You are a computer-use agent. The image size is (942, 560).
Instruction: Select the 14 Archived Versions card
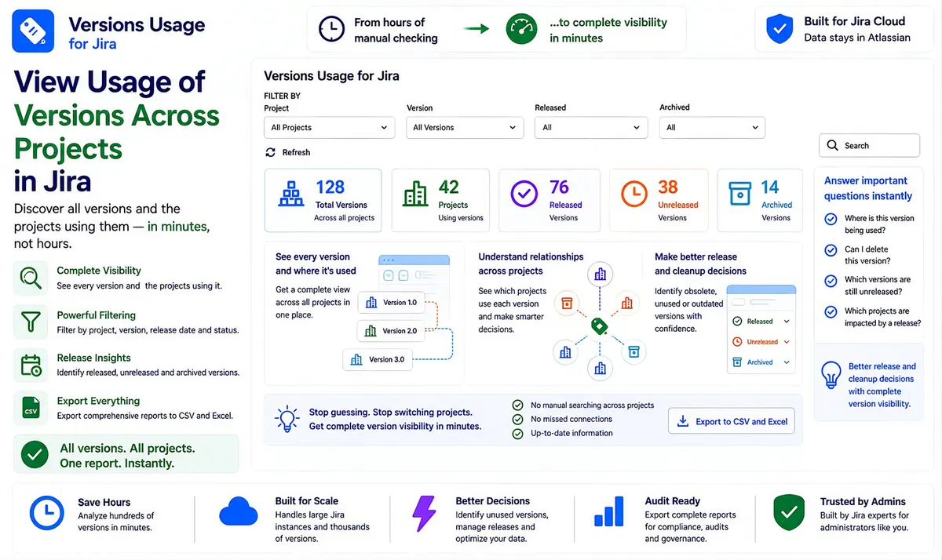tap(760, 201)
